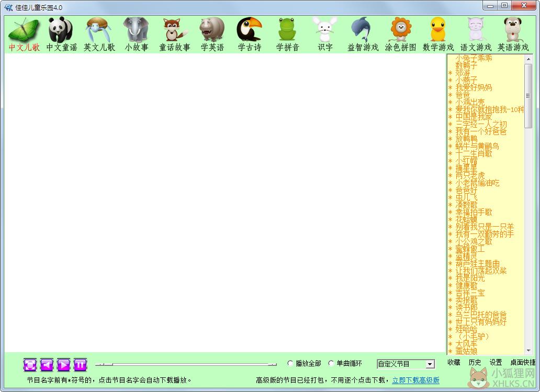Viewport: 540px width, 392px height.
Task: Play the song 摘星星
Action: click(466, 168)
